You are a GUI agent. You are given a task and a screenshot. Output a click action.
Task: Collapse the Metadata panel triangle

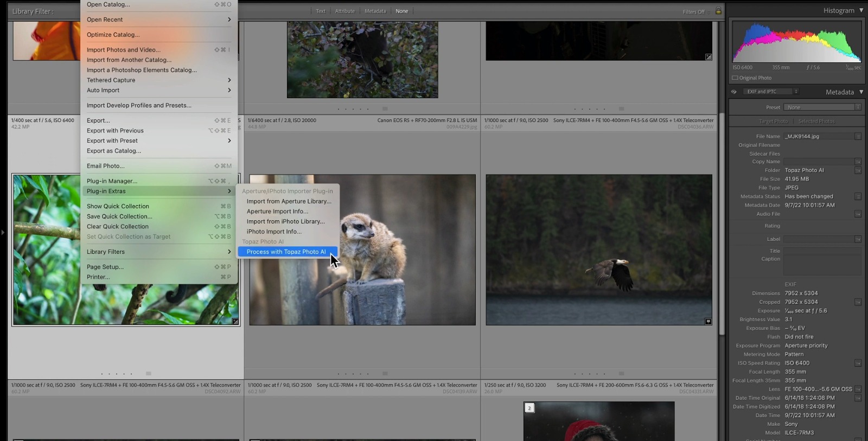pyautogui.click(x=861, y=92)
